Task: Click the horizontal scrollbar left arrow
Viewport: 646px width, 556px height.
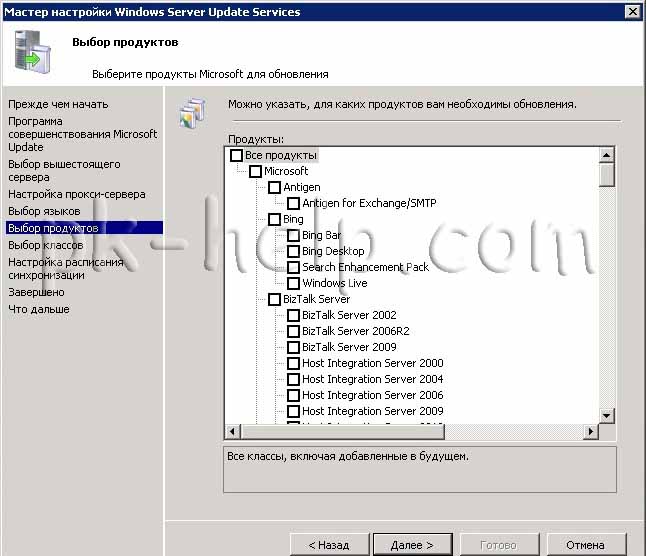Action: pyautogui.click(x=232, y=431)
